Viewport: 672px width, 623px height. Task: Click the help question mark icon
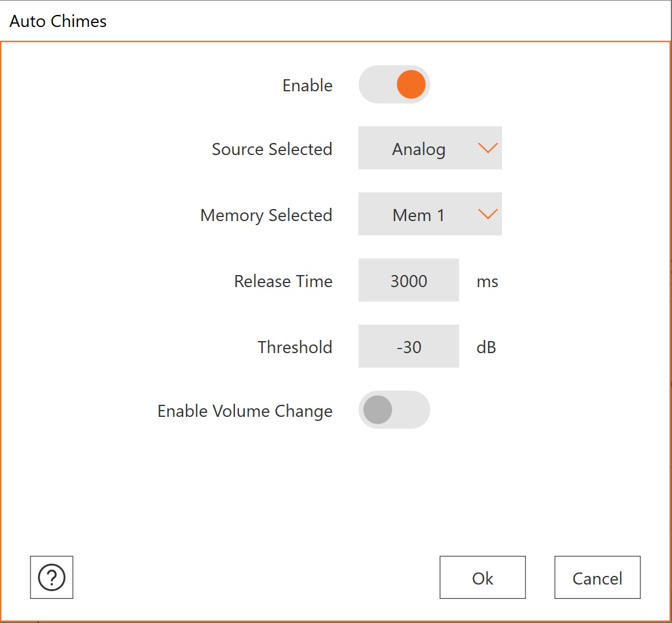[x=52, y=577]
